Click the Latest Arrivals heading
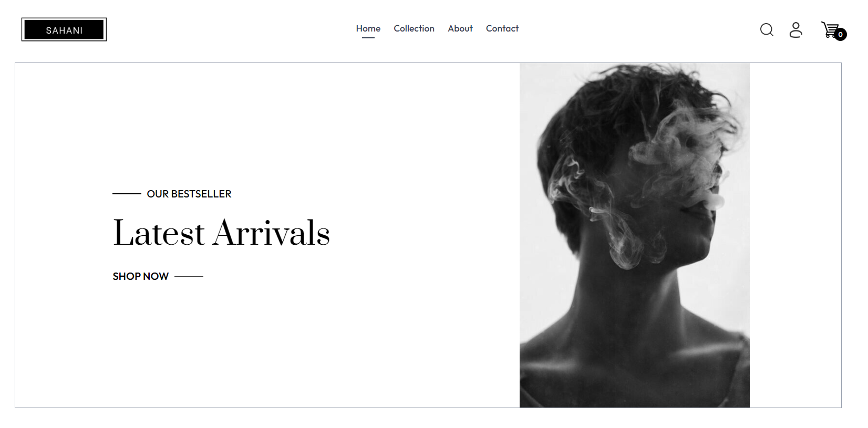This screenshot has width=868, height=428. (x=221, y=233)
